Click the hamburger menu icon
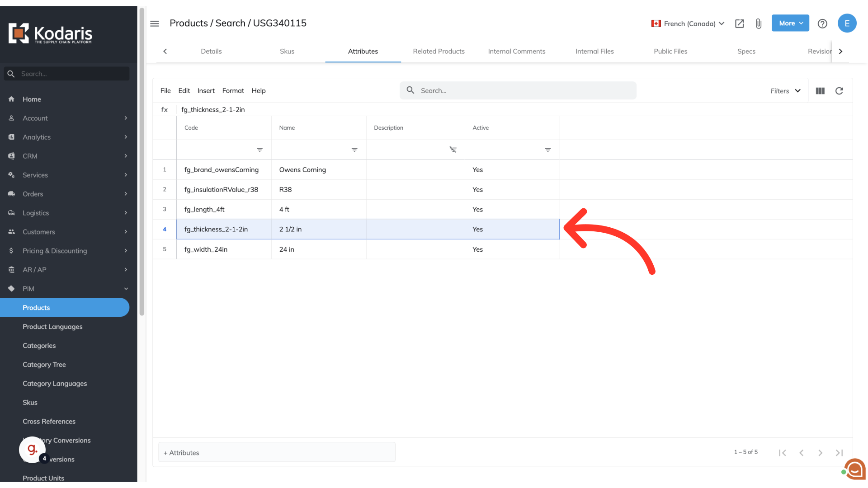 (155, 23)
